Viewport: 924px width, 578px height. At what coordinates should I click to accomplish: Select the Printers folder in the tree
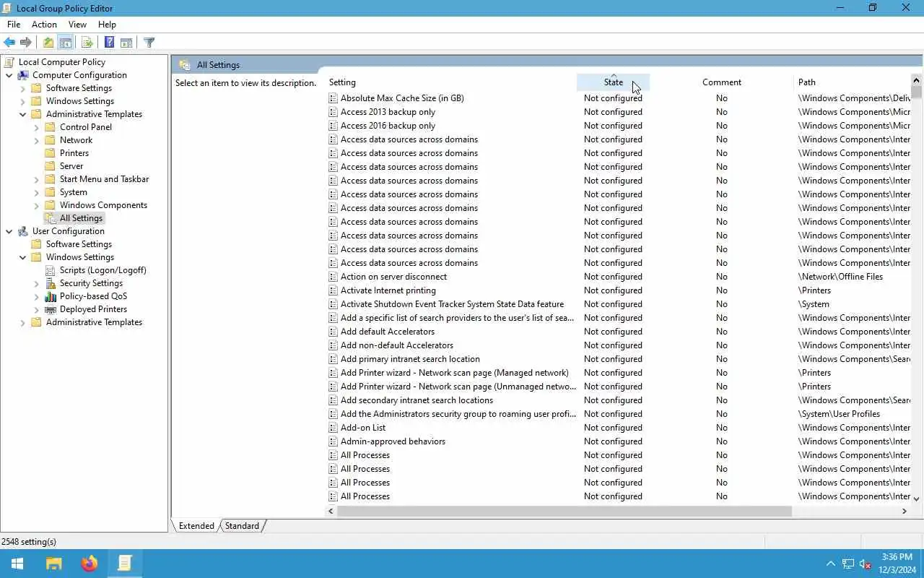tap(74, 153)
